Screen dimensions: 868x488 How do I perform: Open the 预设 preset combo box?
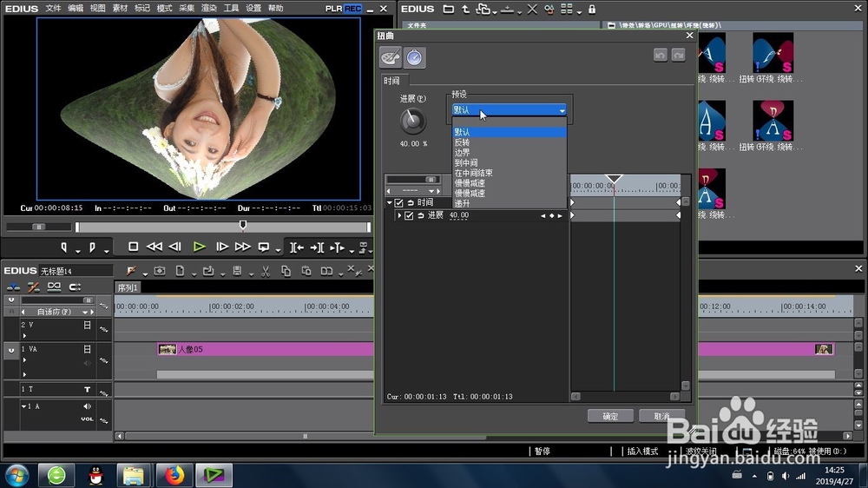coord(510,109)
